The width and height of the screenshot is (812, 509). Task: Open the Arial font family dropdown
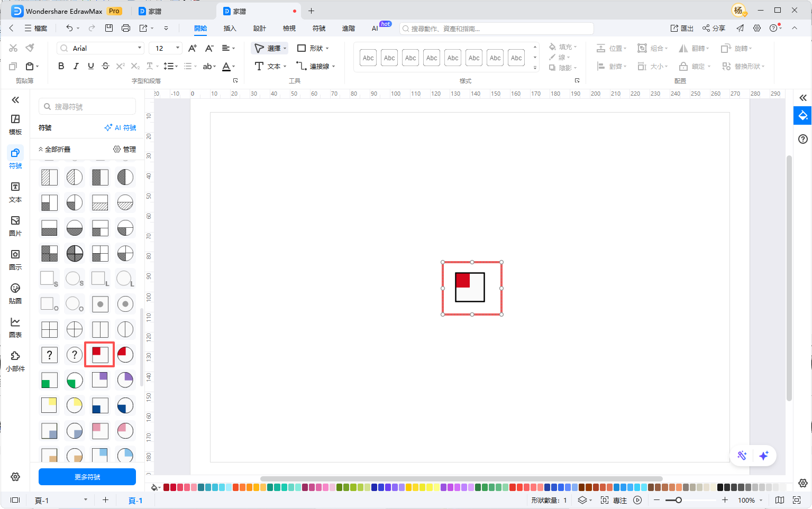[x=101, y=48]
